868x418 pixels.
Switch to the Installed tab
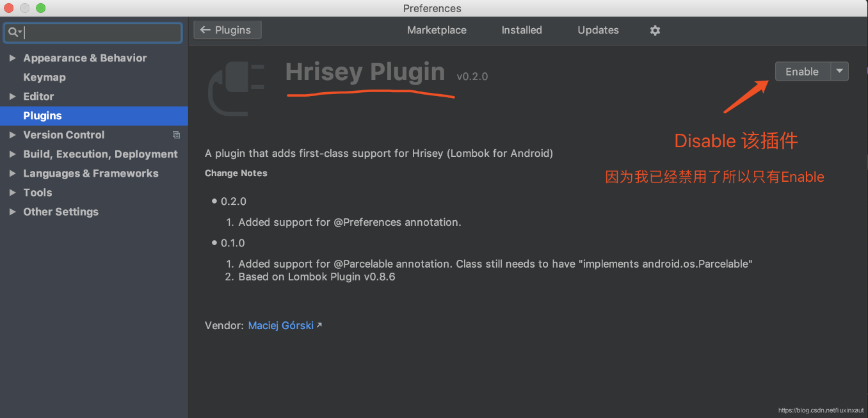[x=522, y=30]
